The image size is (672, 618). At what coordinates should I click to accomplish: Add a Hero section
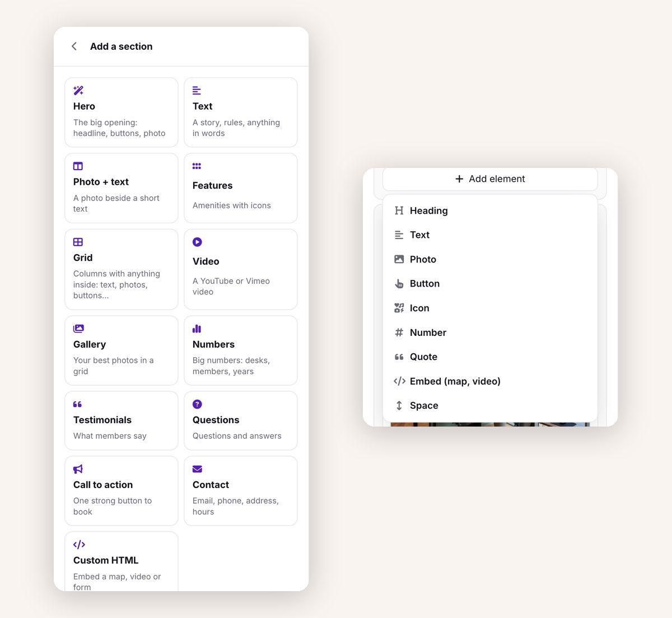coord(122,112)
